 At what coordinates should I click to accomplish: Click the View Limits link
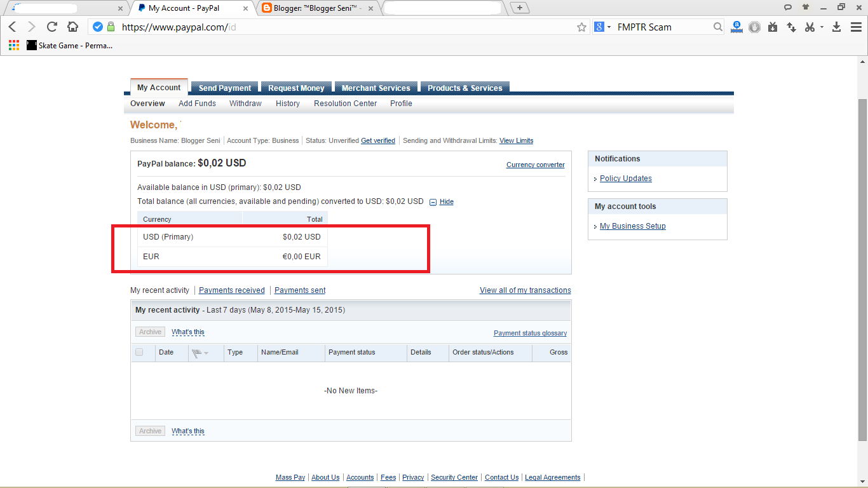[x=517, y=140]
